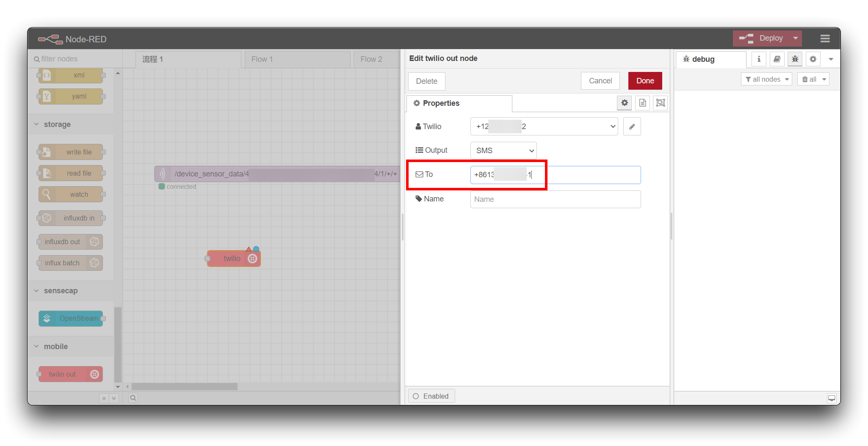This screenshot has height=446, width=868.
Task: Switch to the Flow 2 tab
Action: click(x=377, y=59)
